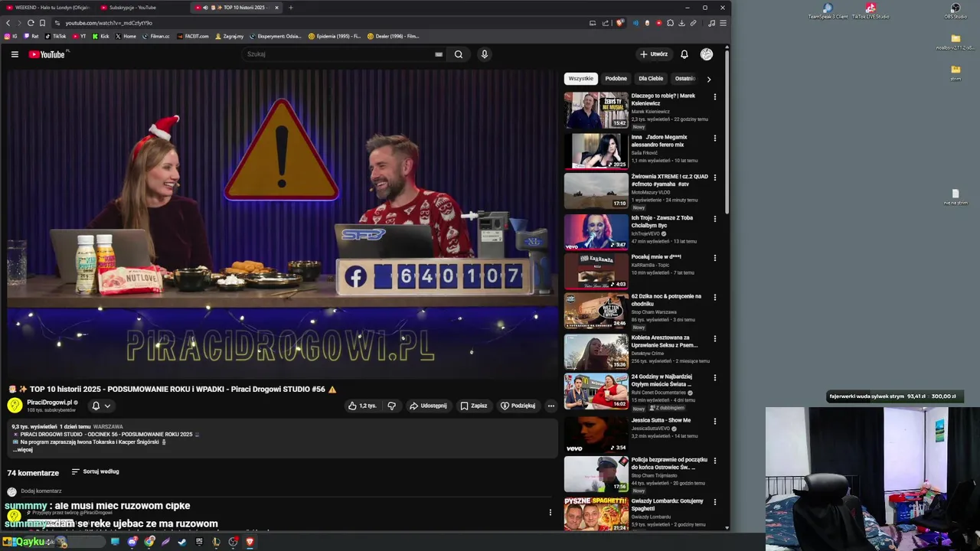
Task: Open 'Policja bezprawnie od początku' video title
Action: point(669,463)
